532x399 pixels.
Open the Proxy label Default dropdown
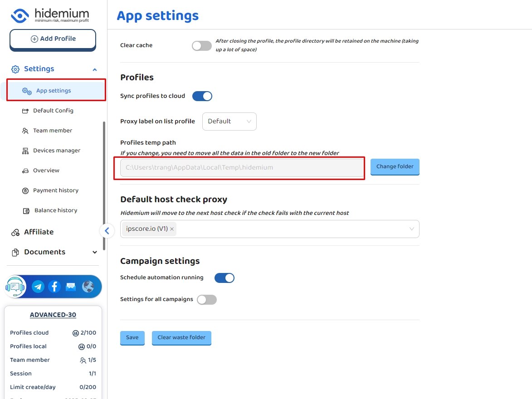(x=229, y=122)
